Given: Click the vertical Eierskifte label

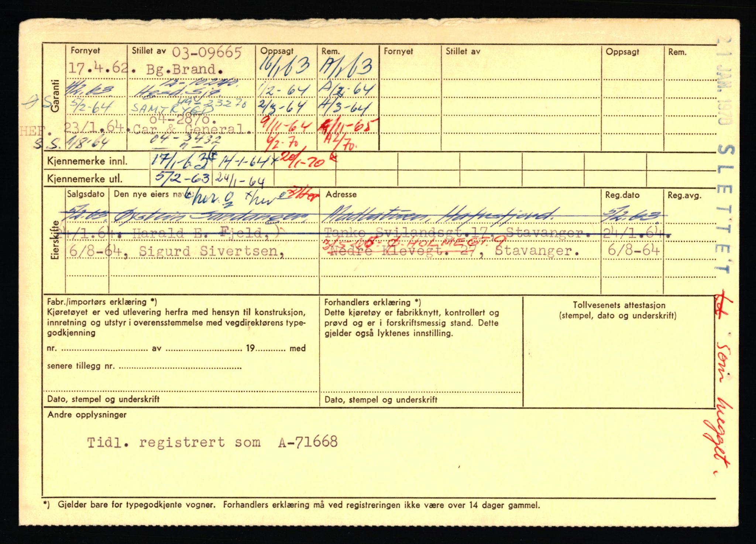Looking at the screenshot, I should (x=55, y=240).
